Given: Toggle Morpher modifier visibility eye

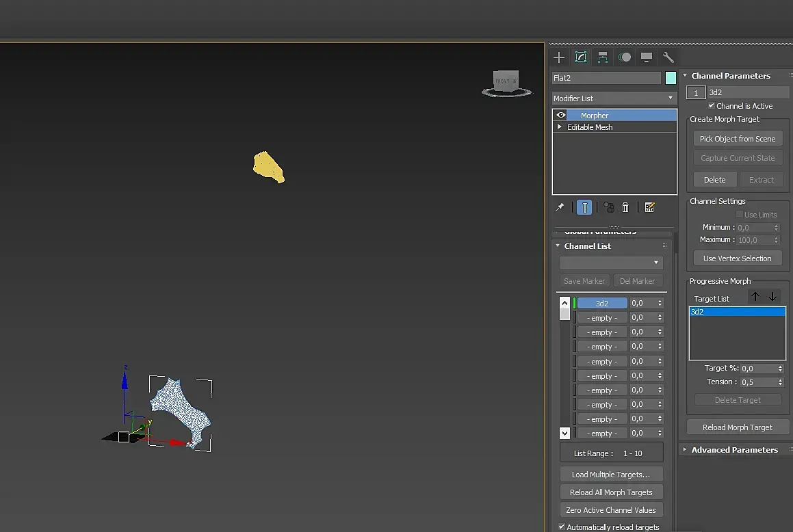Looking at the screenshot, I should click(561, 115).
